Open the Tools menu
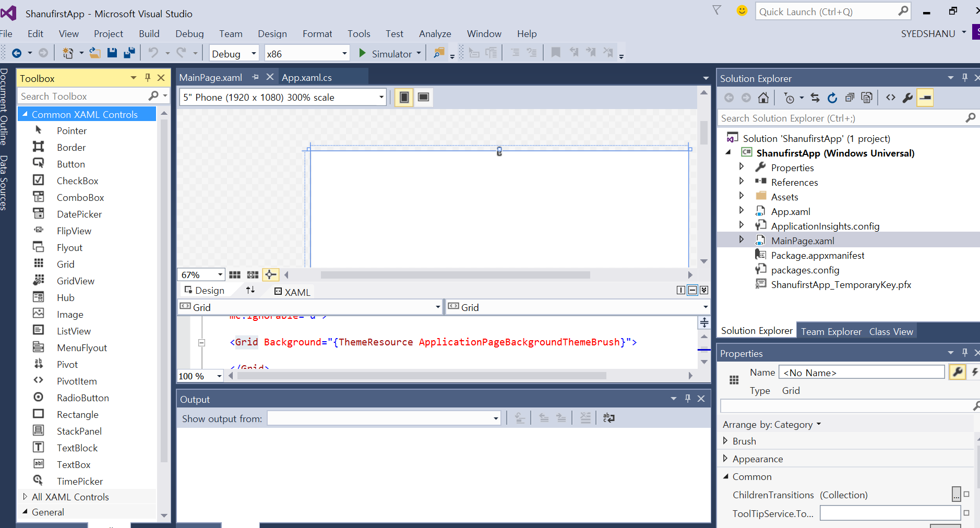Image resolution: width=980 pixels, height=528 pixels. (x=359, y=33)
